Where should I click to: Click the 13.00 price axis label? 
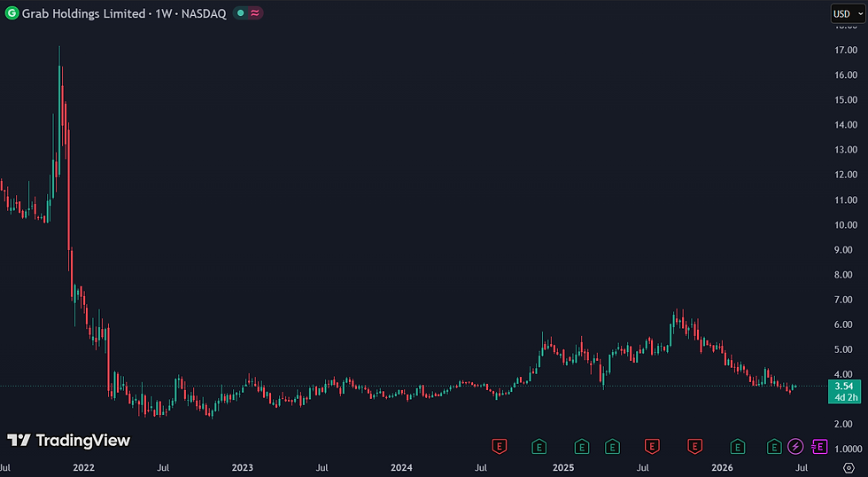tap(846, 150)
